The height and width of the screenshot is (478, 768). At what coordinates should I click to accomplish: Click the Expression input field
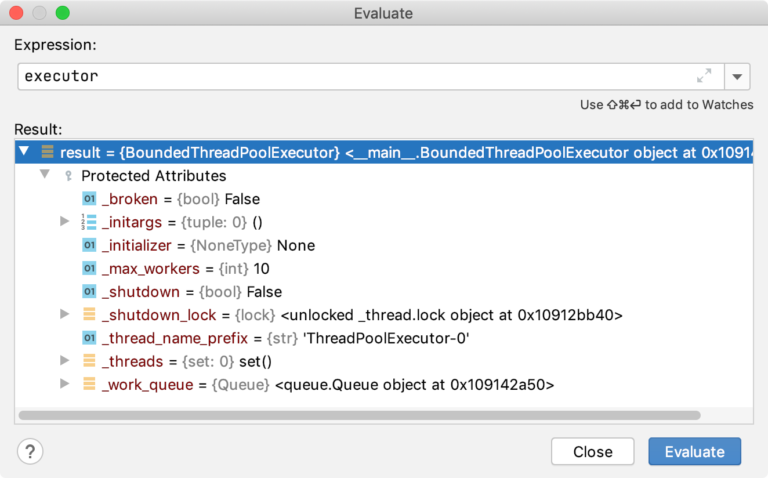[x=350, y=76]
